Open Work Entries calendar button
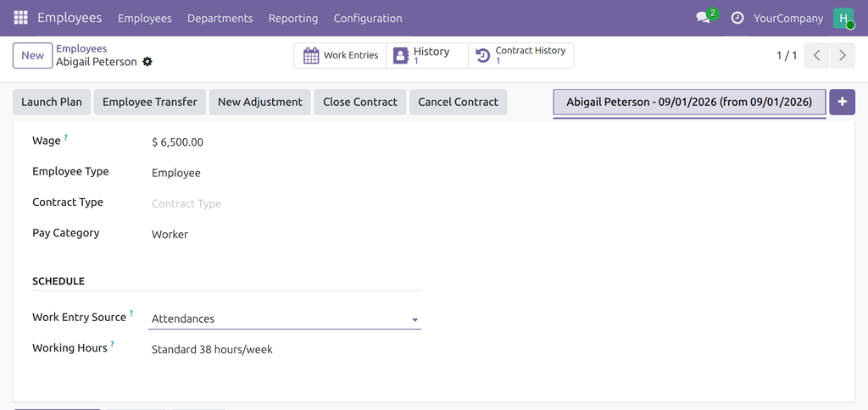 tap(341, 55)
